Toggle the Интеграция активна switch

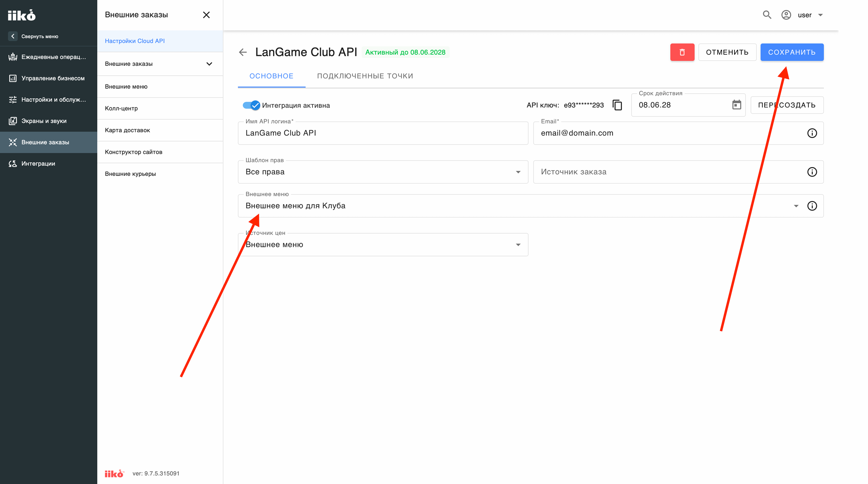coord(251,106)
